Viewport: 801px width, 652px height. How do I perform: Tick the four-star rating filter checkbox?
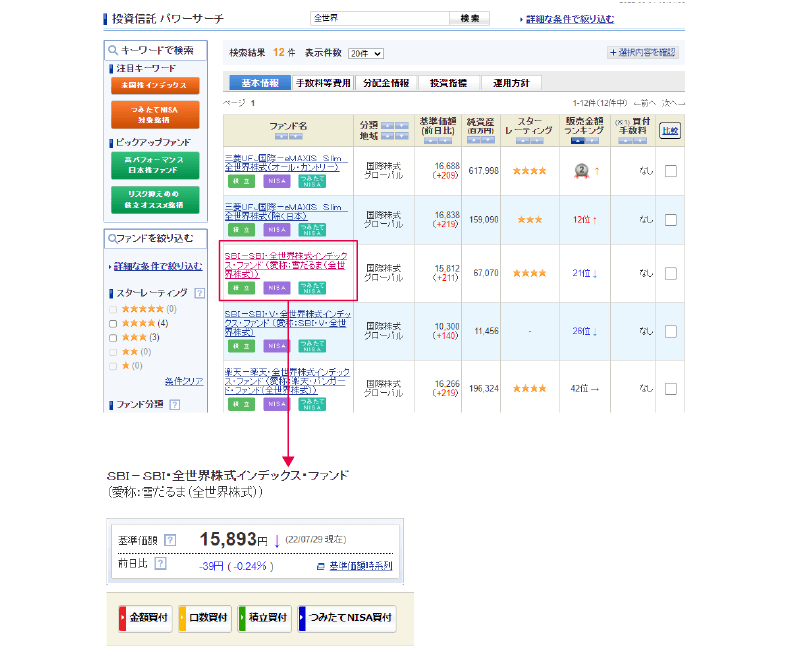tap(113, 323)
